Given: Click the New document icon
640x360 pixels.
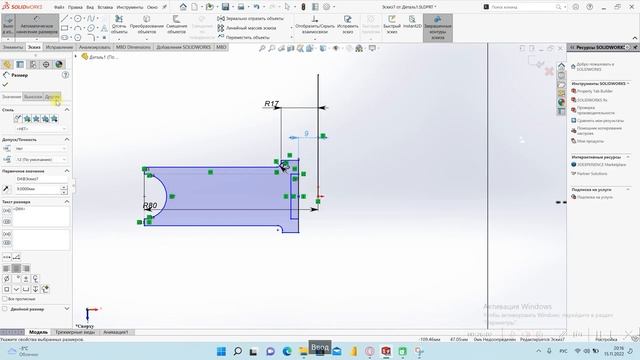Looking at the screenshot, I should point(195,7).
